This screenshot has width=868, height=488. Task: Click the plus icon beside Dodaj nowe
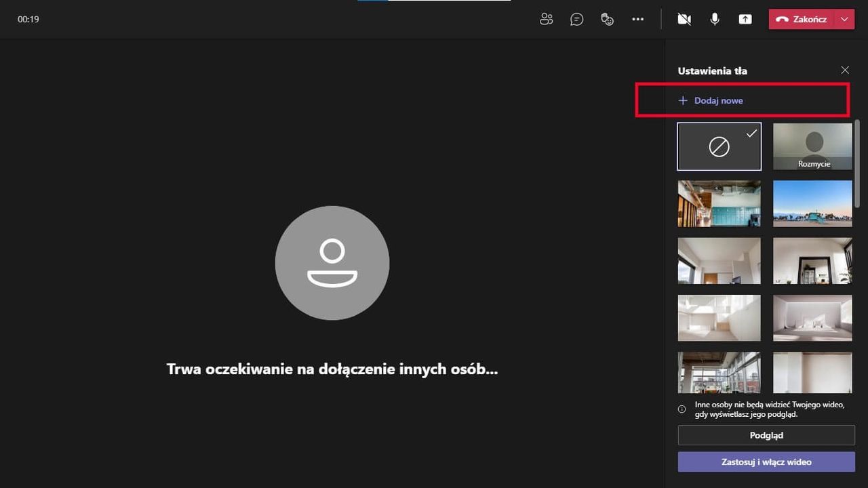pos(683,100)
